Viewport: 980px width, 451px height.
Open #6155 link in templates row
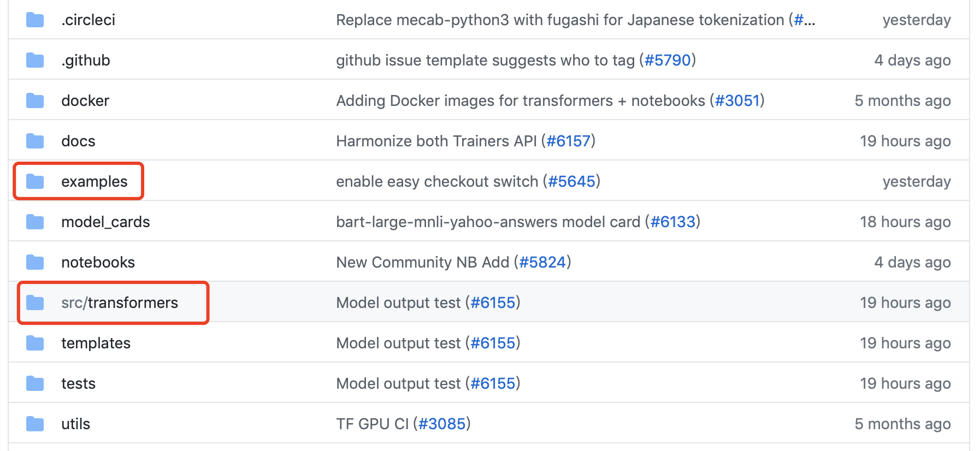[x=493, y=343]
